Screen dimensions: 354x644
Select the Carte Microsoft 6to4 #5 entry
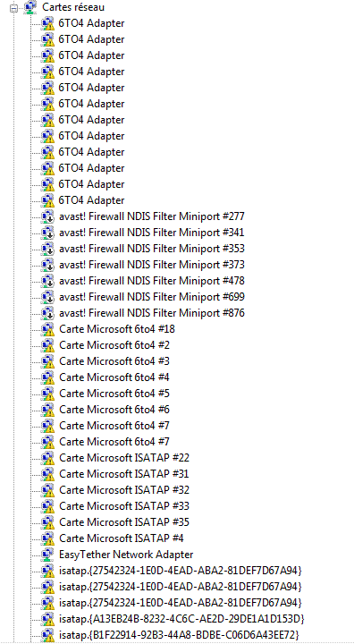click(114, 394)
